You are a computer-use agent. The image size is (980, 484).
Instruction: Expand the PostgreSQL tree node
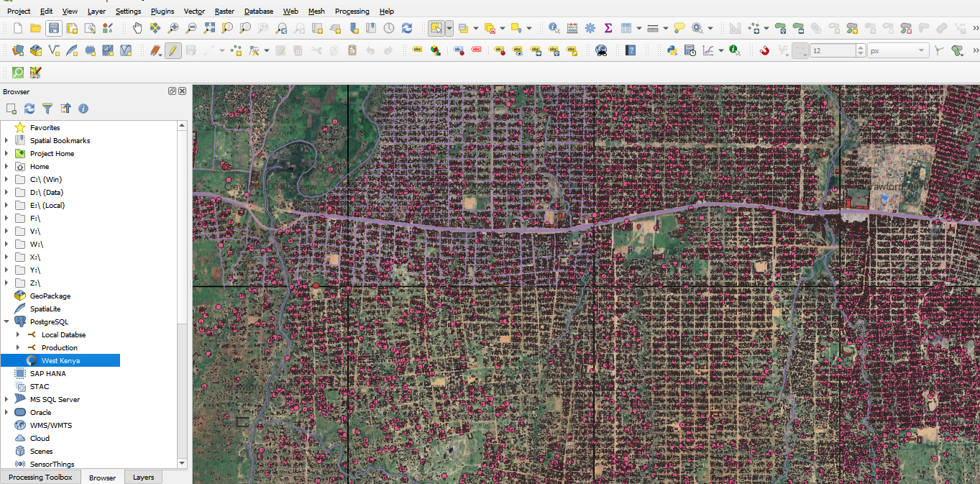[x=6, y=322]
